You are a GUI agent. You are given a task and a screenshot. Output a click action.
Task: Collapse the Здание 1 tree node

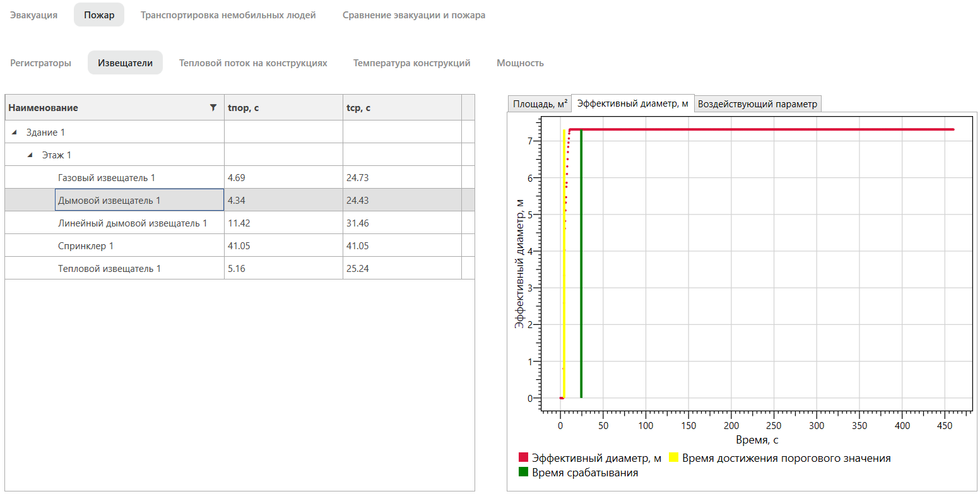click(x=15, y=132)
